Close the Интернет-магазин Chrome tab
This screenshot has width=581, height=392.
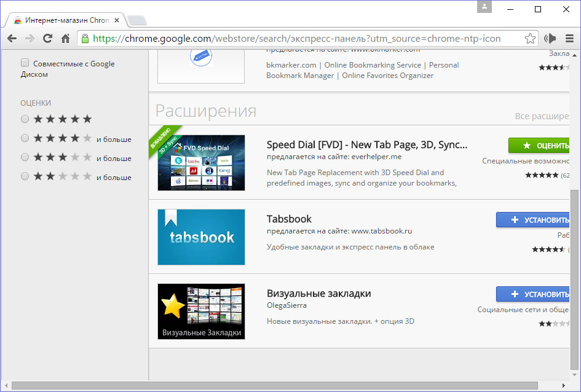pos(117,20)
